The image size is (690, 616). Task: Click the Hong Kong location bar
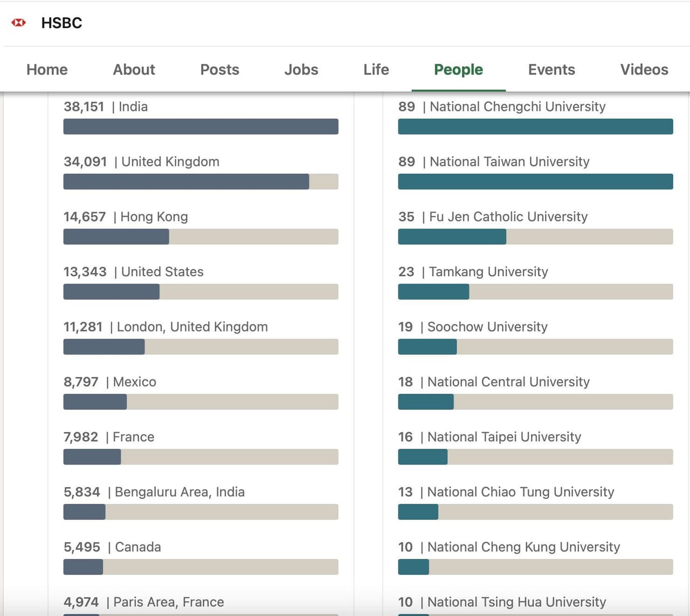201,237
